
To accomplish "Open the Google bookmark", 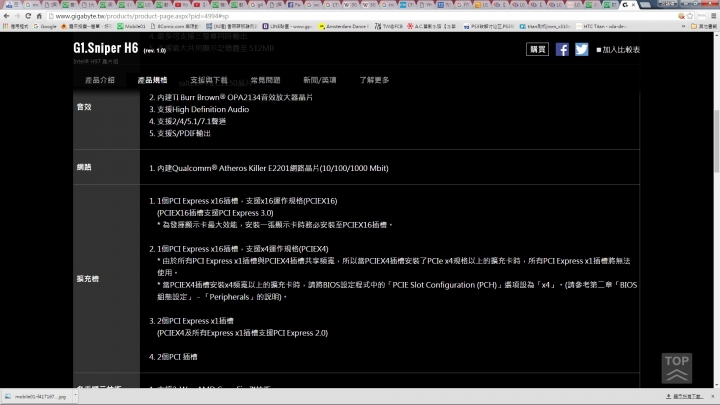I will coord(45,26).
